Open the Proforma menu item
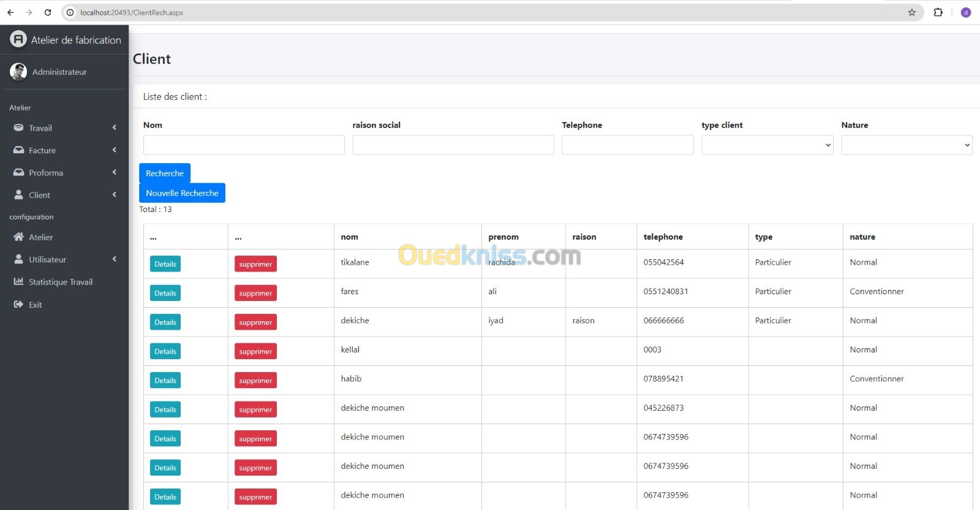 (x=46, y=173)
